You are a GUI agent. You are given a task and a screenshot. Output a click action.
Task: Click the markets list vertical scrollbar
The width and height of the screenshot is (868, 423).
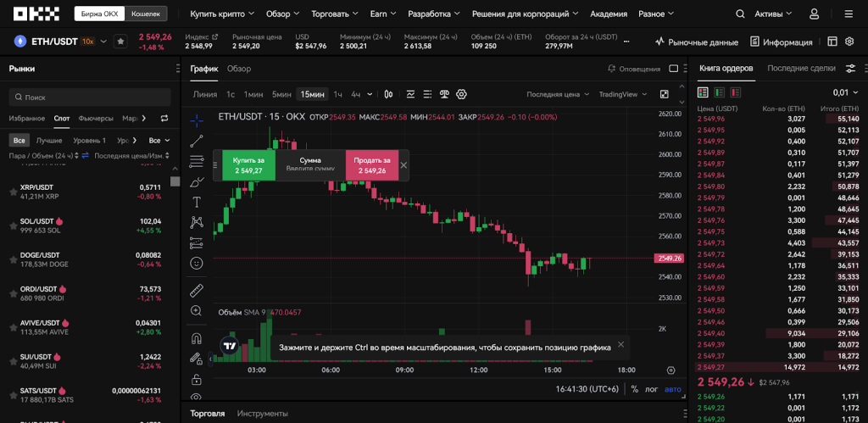pyautogui.click(x=175, y=181)
